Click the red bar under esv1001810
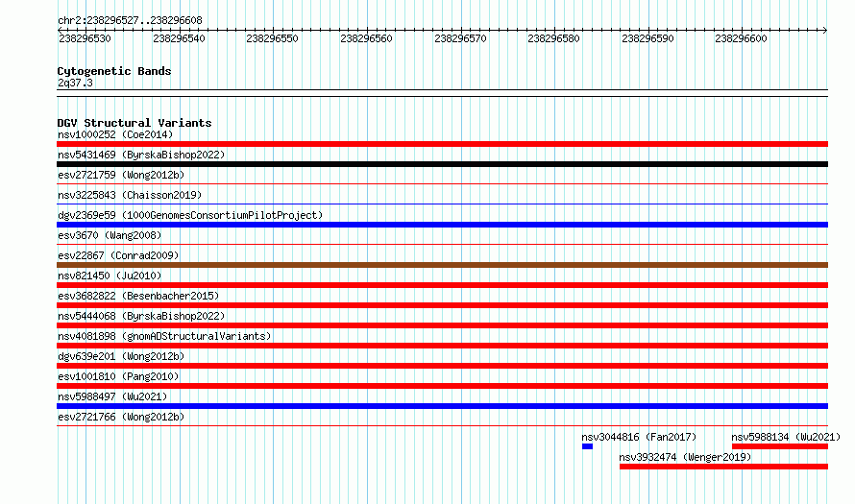 click(x=442, y=386)
